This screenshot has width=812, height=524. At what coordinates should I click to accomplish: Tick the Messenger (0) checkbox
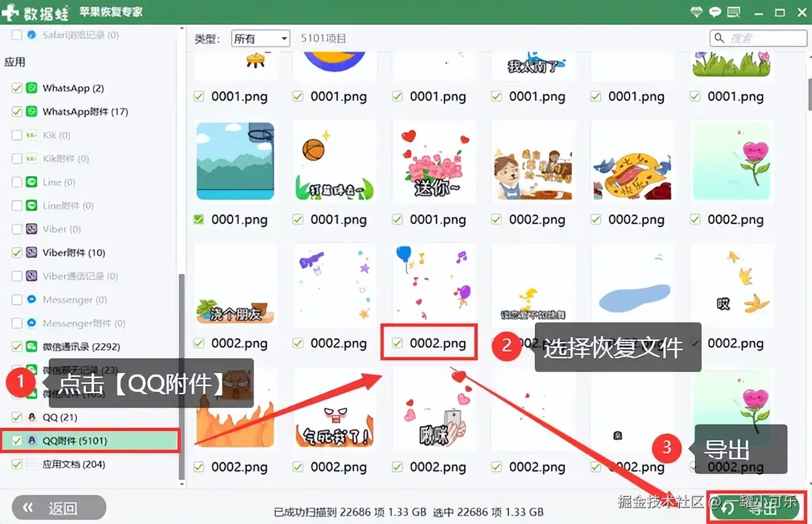coord(17,300)
